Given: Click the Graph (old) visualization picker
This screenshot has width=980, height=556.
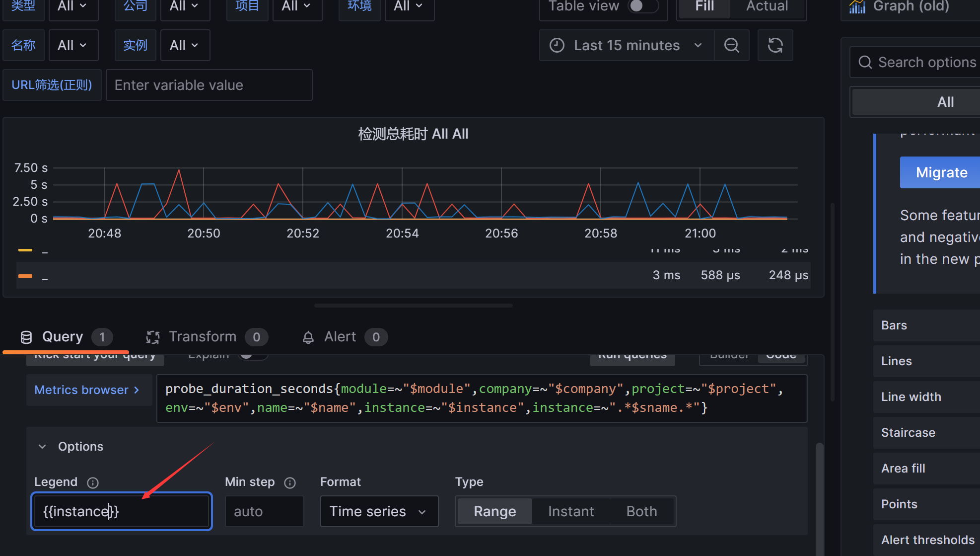Looking at the screenshot, I should click(910, 6).
